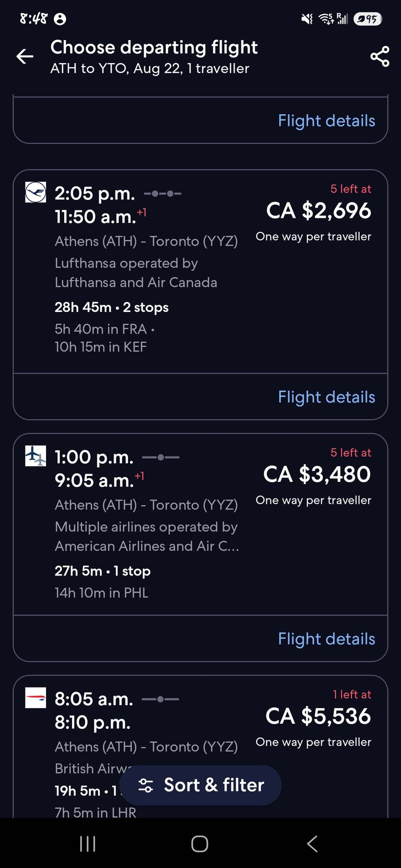Tap the British Airways logo
The height and width of the screenshot is (868, 401).
tap(36, 698)
